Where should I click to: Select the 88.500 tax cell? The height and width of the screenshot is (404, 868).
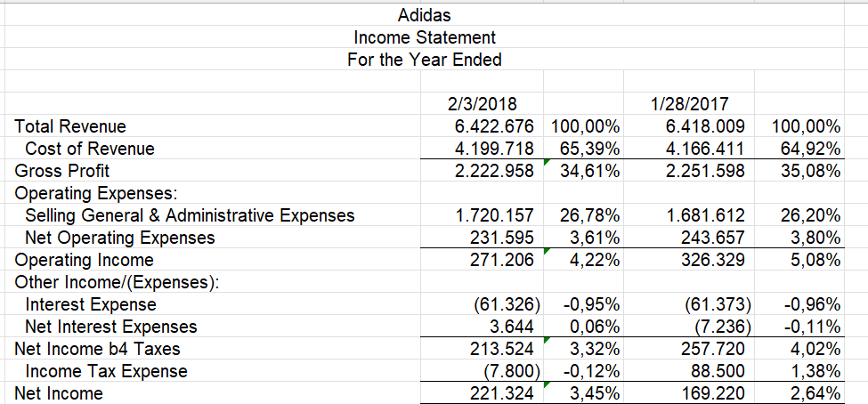[716, 371]
